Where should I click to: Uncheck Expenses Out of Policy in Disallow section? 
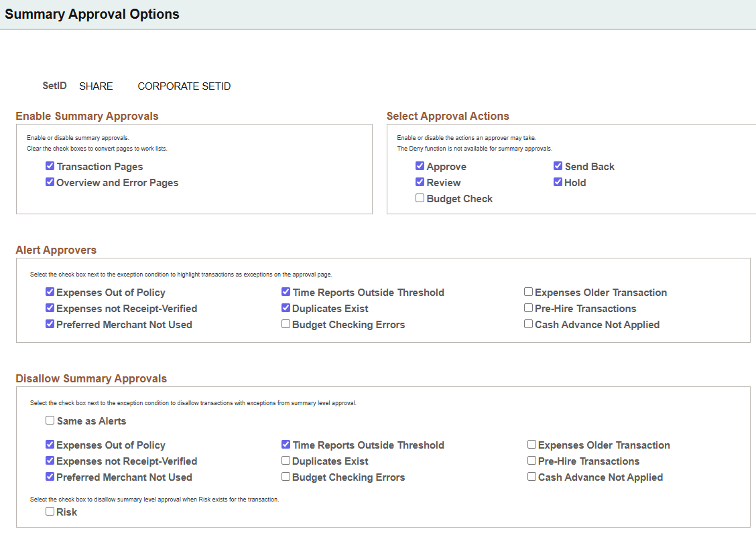pos(50,445)
